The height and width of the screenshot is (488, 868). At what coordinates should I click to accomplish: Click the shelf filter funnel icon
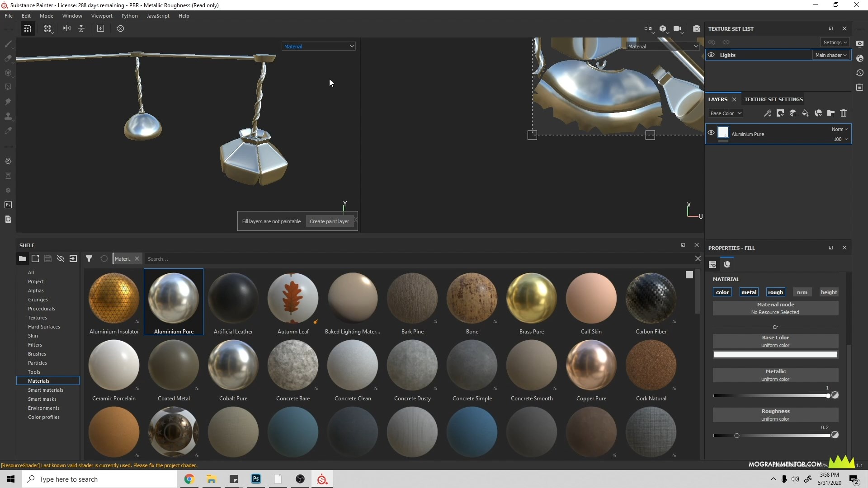[x=89, y=259]
